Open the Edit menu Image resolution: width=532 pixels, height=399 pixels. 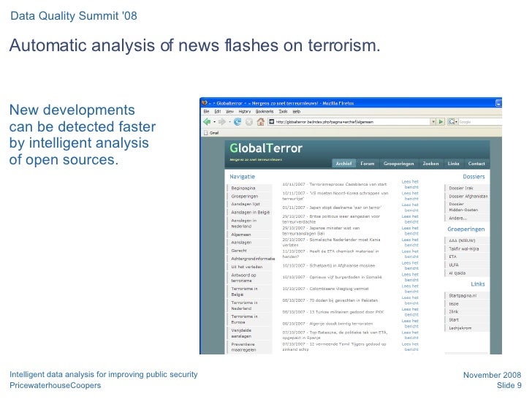click(218, 112)
